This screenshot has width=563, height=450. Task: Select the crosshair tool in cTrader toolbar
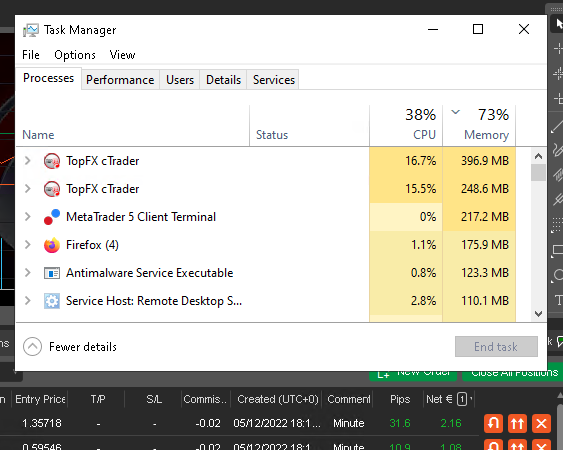[x=558, y=48]
